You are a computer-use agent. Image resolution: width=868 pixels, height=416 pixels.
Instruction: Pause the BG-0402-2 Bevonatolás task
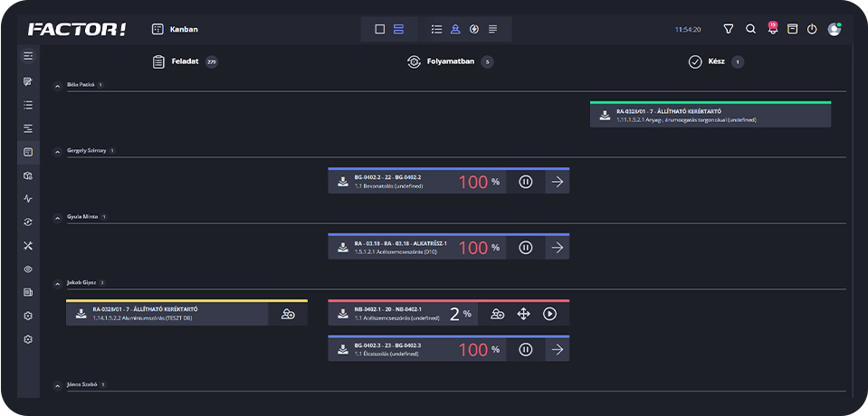526,182
